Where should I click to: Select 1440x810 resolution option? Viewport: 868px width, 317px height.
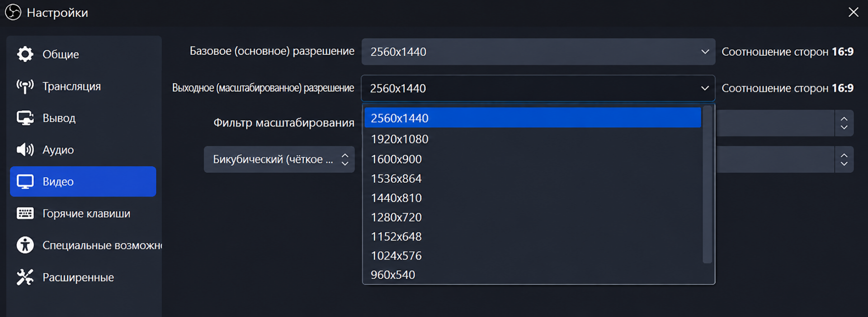coord(533,198)
